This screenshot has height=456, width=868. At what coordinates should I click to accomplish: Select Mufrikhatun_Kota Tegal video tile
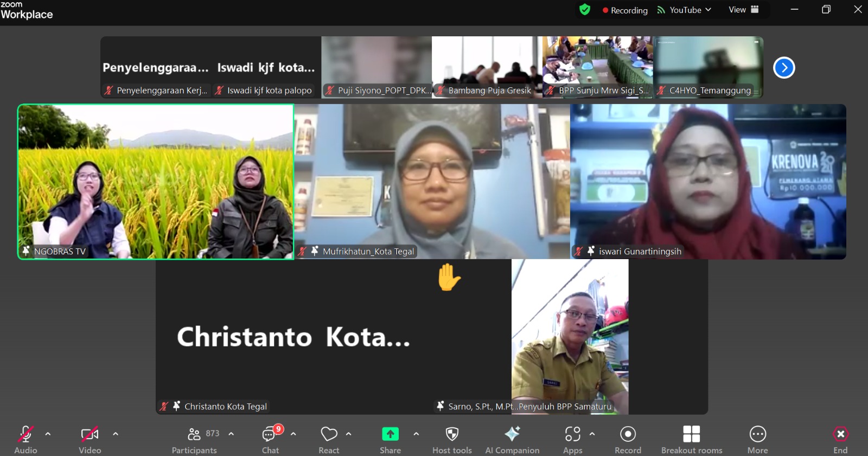(432, 182)
